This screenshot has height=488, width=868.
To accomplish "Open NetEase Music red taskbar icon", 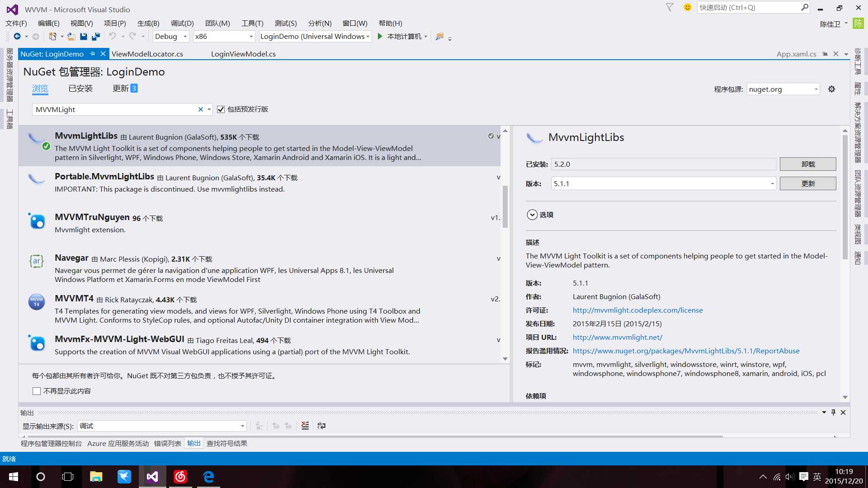I will tap(180, 477).
